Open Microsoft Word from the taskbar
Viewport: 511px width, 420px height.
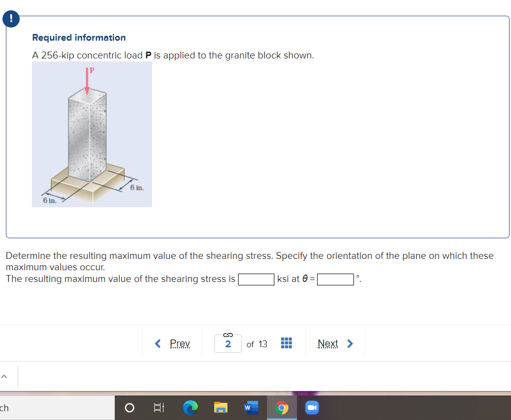[x=251, y=407]
